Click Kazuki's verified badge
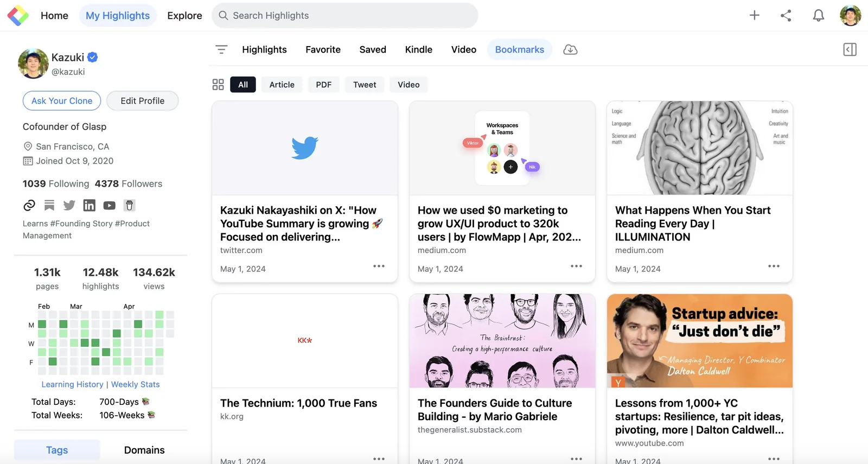This screenshot has height=464, width=868. [93, 57]
